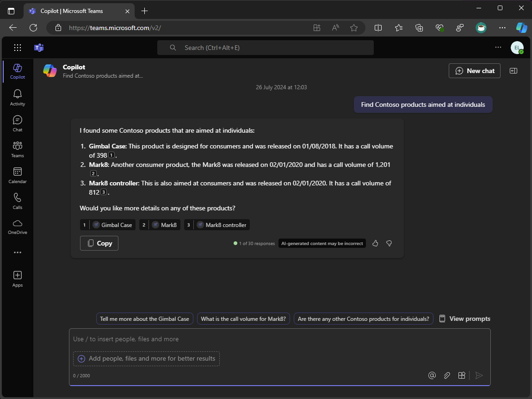Give thumbs up to the response
532x399 pixels.
tap(375, 243)
